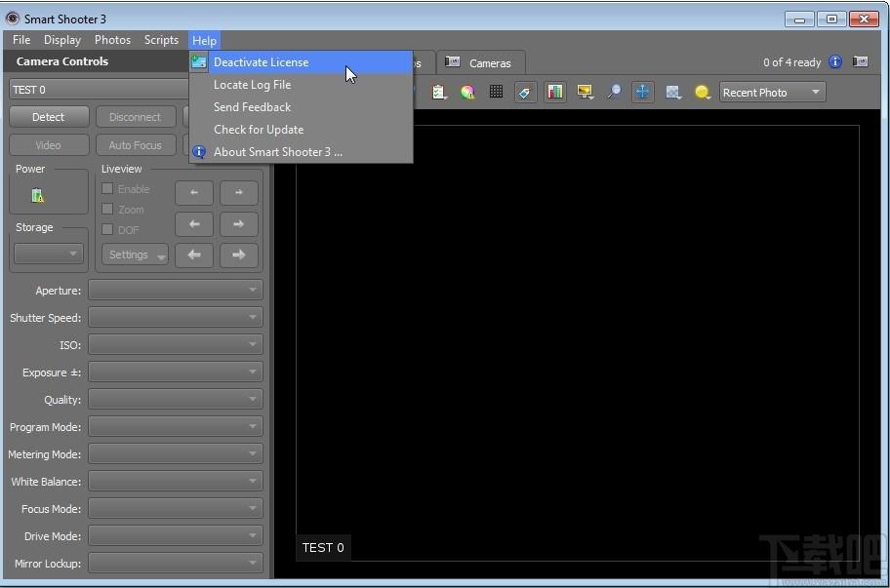Click the Auto Focus button
The image size is (890, 588).
pos(135,145)
